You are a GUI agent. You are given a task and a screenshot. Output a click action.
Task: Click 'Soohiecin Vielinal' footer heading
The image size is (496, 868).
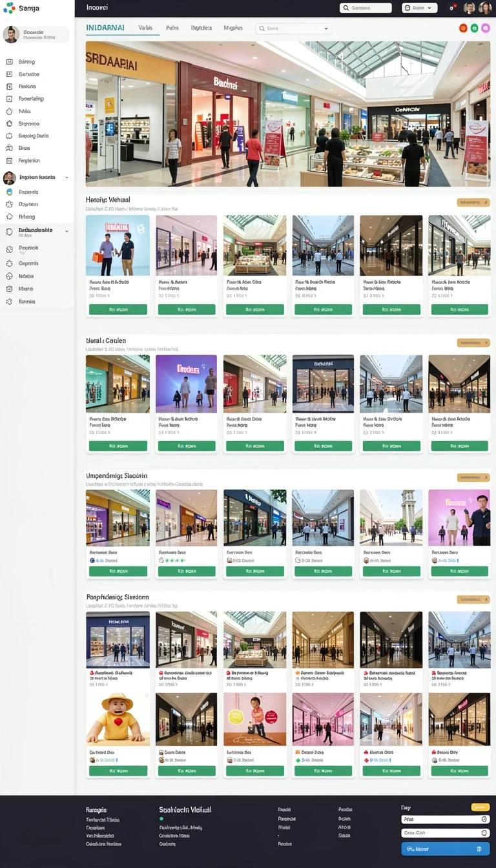point(185,809)
